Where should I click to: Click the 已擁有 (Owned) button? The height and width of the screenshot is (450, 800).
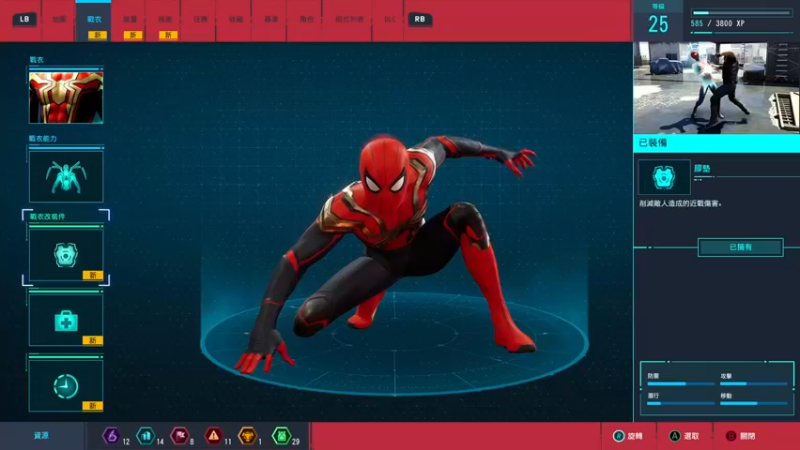point(740,247)
